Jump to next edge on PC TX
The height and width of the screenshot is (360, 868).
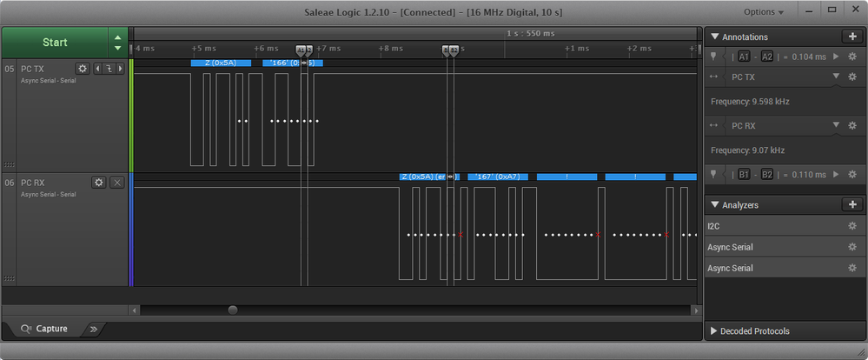coord(120,69)
